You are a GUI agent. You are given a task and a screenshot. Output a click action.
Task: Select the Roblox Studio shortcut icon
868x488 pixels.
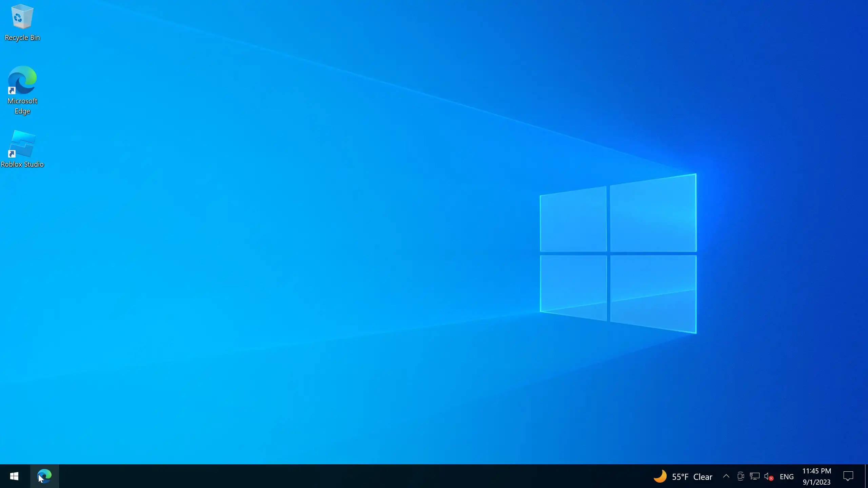point(22,144)
